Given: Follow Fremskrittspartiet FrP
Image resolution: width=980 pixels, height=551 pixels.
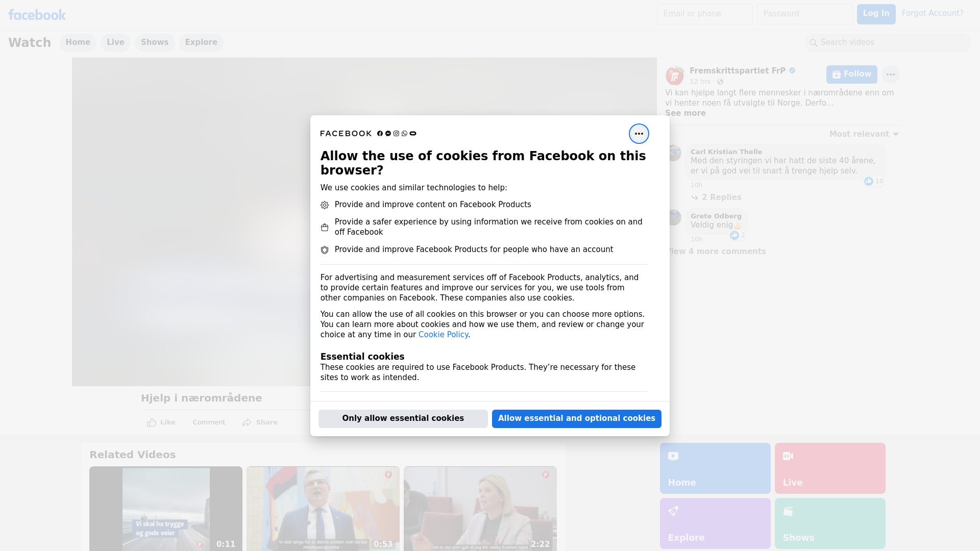Looking at the screenshot, I should coord(851,74).
